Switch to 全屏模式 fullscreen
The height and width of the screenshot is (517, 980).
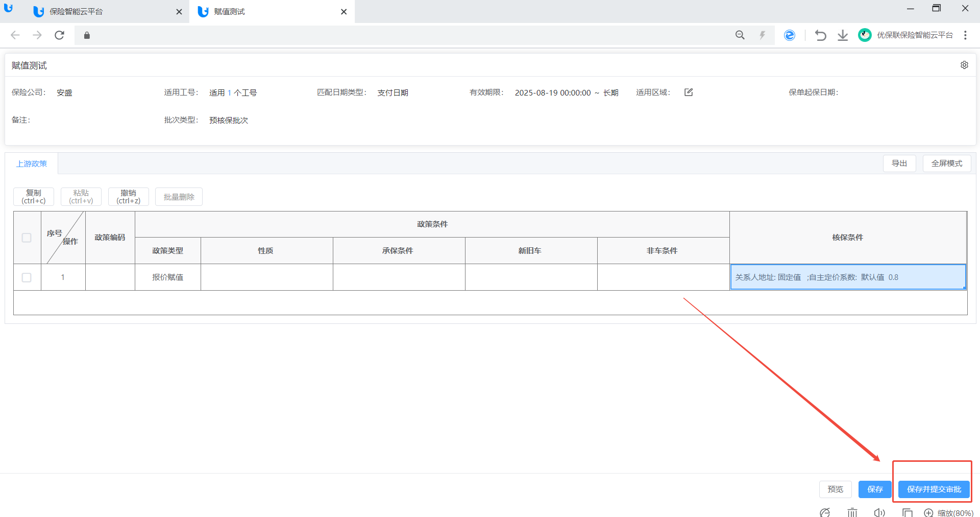tap(947, 163)
